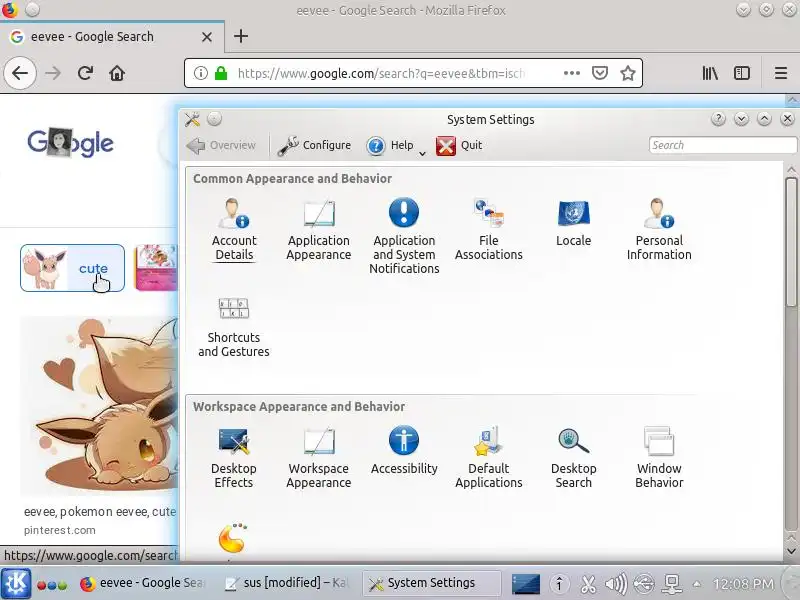The height and width of the screenshot is (600, 800).
Task: Open a new Firefox tab
Action: click(x=241, y=36)
